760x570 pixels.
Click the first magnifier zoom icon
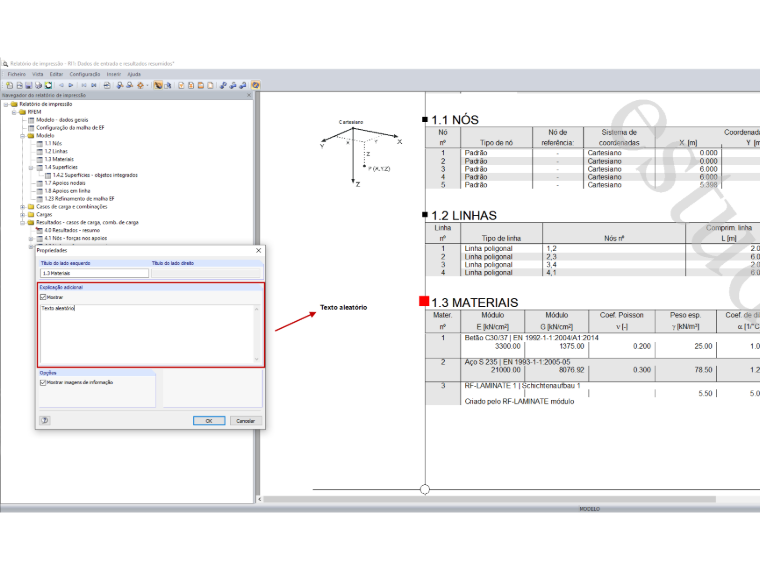120,85
